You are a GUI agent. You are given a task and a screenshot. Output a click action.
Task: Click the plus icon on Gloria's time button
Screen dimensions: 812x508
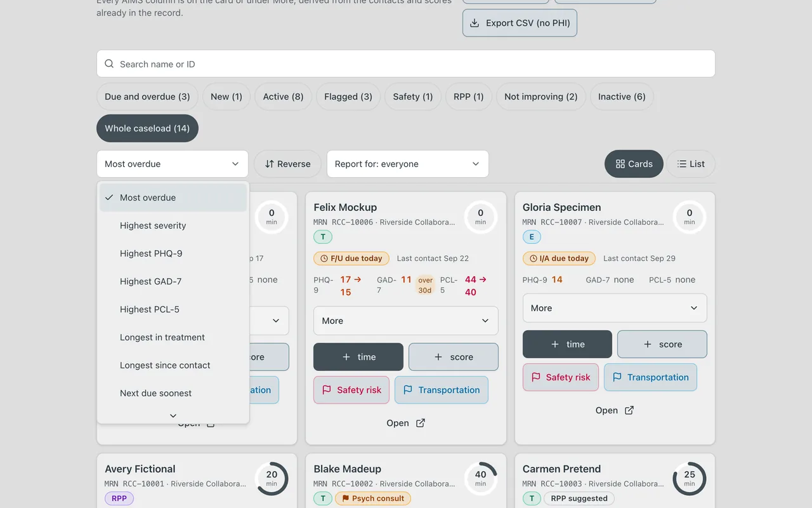[x=555, y=344]
